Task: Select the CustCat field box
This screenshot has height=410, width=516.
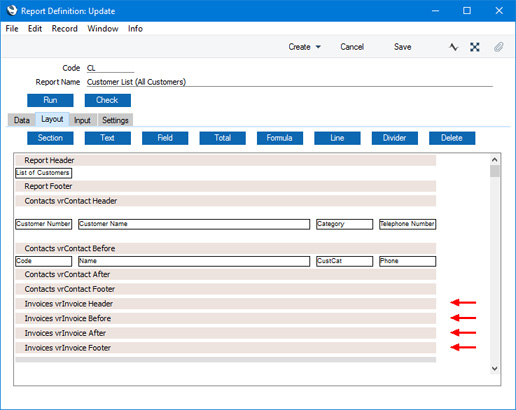Action: point(344,261)
